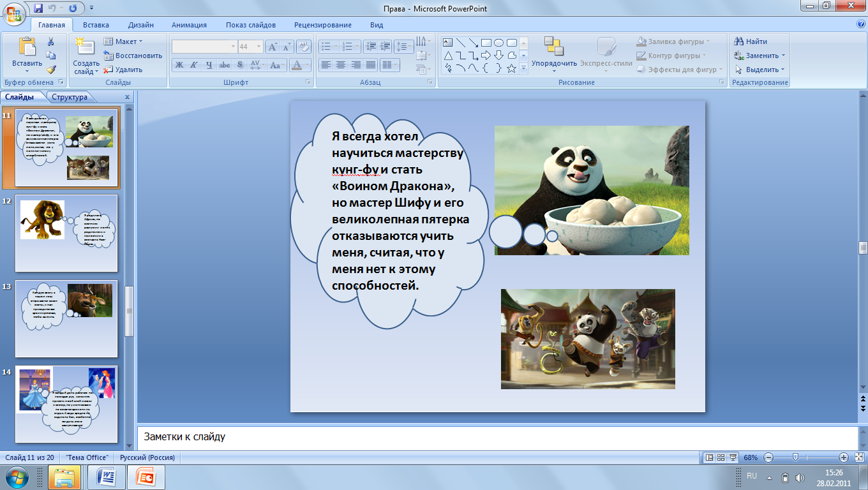Image resolution: width=868 pixels, height=490 pixels.
Task: Switch to Slide Sorter view
Action: [x=721, y=457]
